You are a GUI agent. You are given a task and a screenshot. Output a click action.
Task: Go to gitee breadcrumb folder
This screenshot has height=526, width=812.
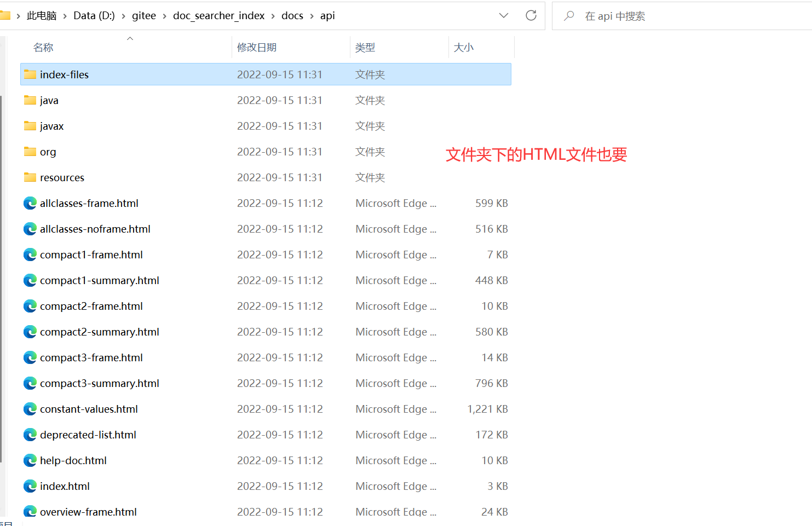(x=144, y=16)
